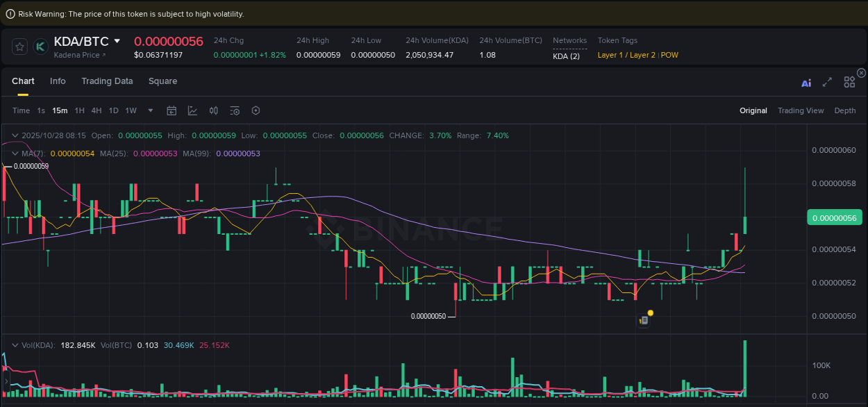Open the extra timeframe dropdown arrow
The image size is (868, 407).
click(x=150, y=110)
